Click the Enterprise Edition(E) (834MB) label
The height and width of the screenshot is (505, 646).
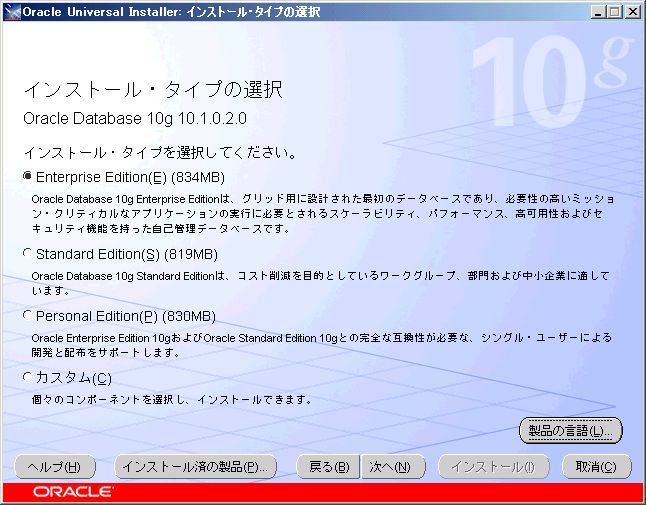130,177
